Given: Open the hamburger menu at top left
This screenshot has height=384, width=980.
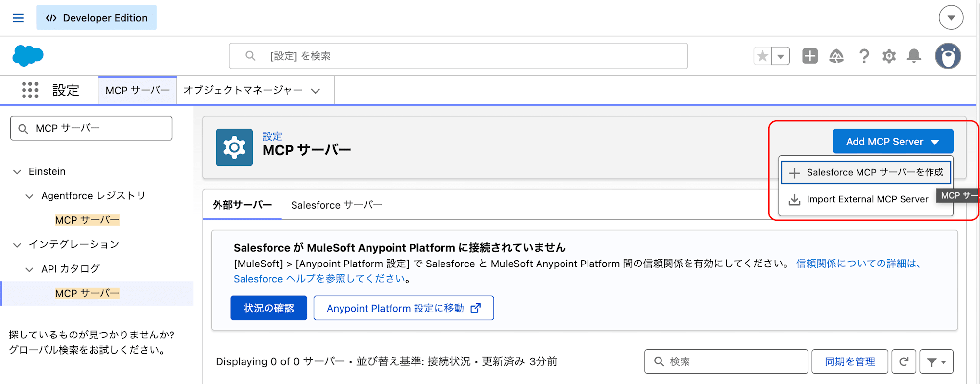Looking at the screenshot, I should tap(18, 18).
